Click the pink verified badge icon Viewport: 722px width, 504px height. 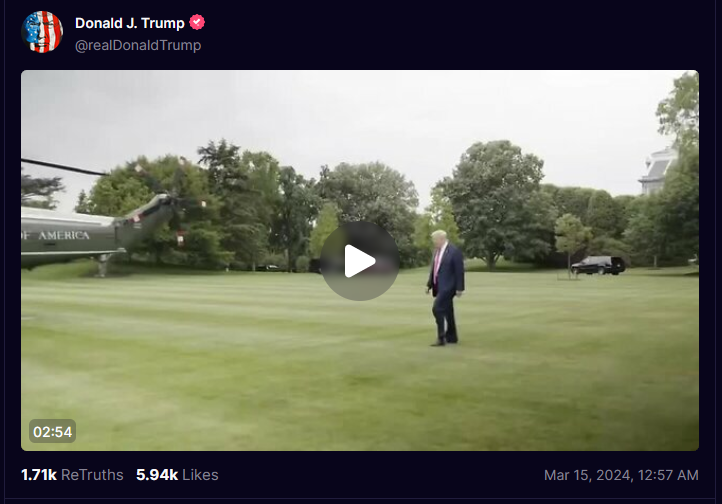point(197,22)
